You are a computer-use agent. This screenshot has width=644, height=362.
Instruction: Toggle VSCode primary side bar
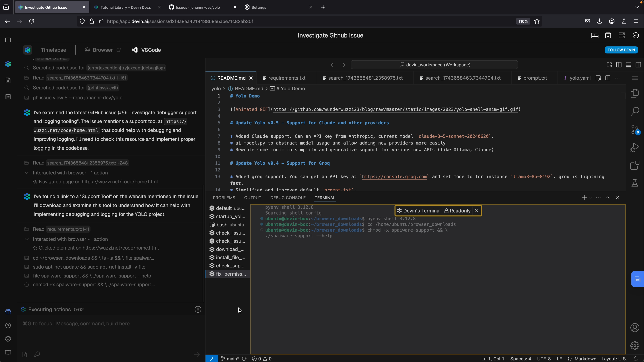pos(619,65)
